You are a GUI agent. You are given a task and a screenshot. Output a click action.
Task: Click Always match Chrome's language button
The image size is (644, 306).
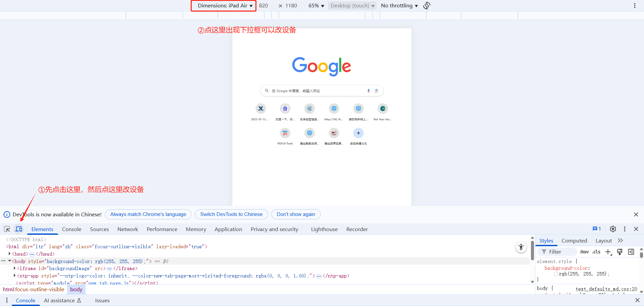[x=148, y=214]
